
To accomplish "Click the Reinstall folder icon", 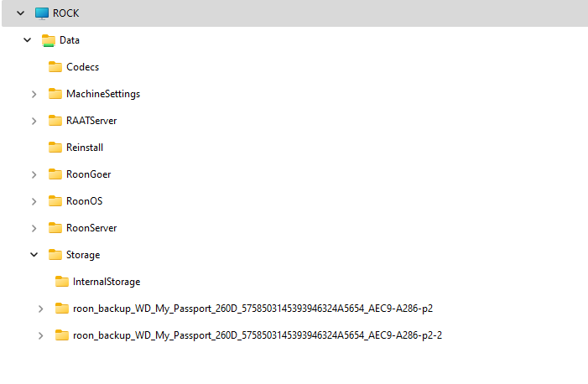I will (55, 148).
